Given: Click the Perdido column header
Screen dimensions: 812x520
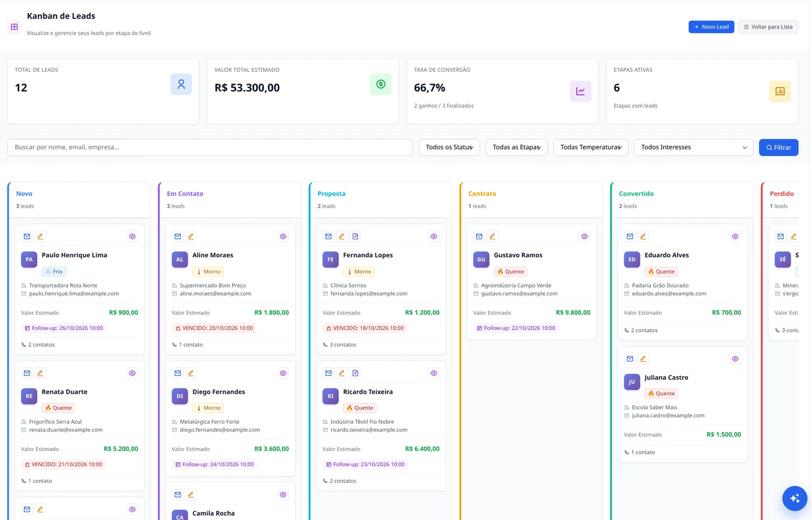Looking at the screenshot, I should [782, 194].
